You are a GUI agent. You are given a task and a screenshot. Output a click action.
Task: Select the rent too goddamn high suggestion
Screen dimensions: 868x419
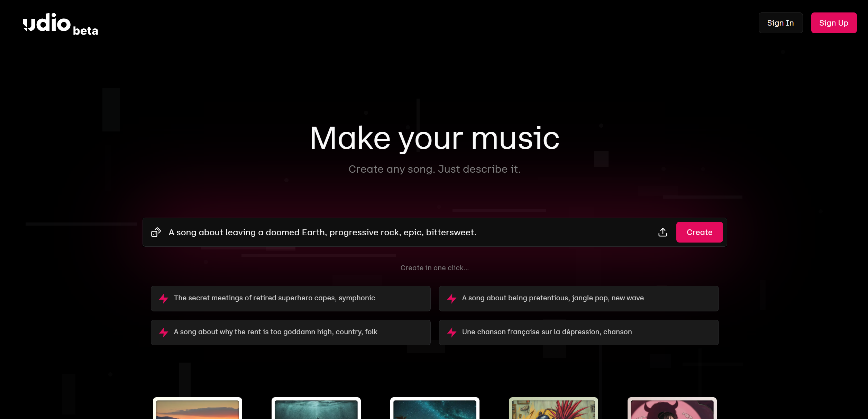click(x=290, y=332)
